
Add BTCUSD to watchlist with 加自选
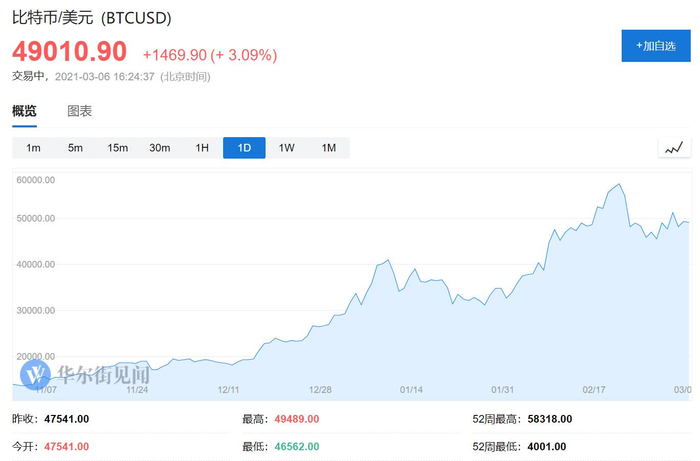(x=656, y=46)
